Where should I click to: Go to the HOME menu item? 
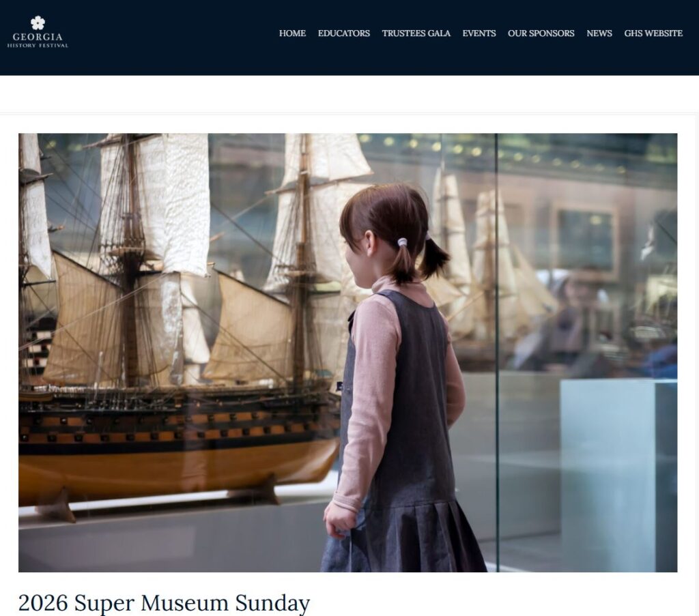tap(292, 33)
